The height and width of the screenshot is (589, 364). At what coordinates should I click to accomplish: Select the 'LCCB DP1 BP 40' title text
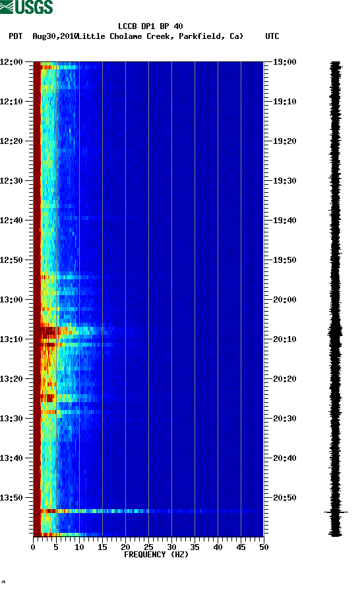[x=150, y=26]
